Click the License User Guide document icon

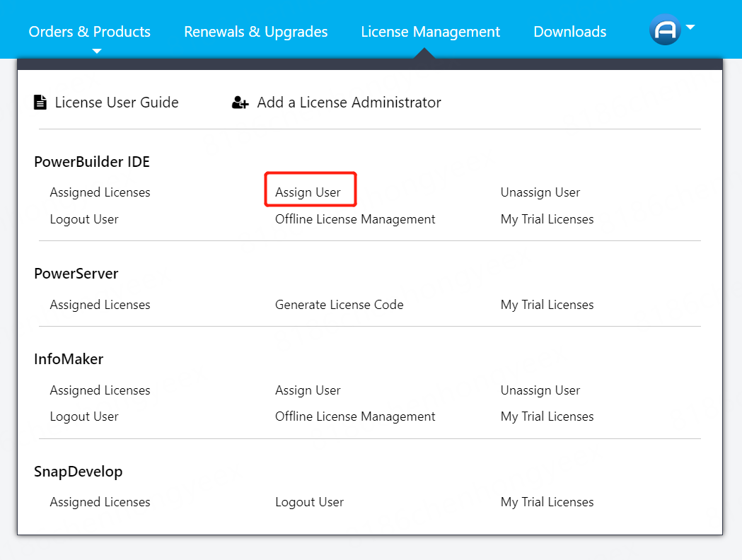click(40, 102)
